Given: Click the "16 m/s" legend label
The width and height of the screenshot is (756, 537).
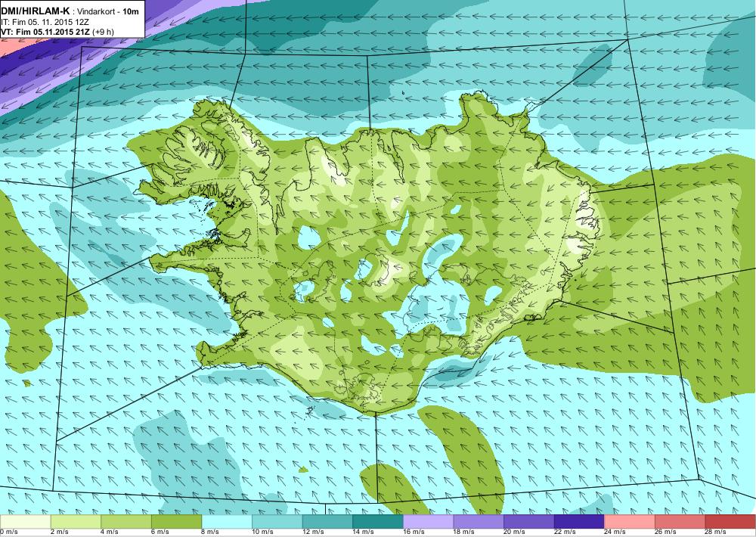Looking at the screenshot, I should pyautogui.click(x=414, y=532).
